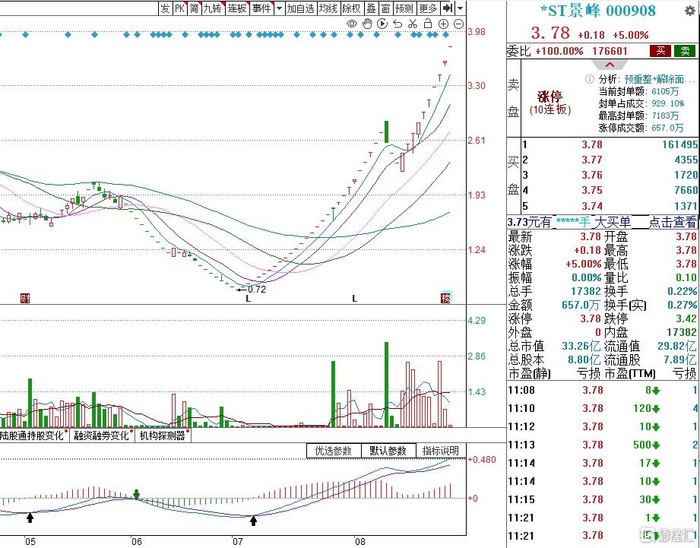Select the 陆股通持股变化 tab
700x548 pixels.
pos(32,436)
